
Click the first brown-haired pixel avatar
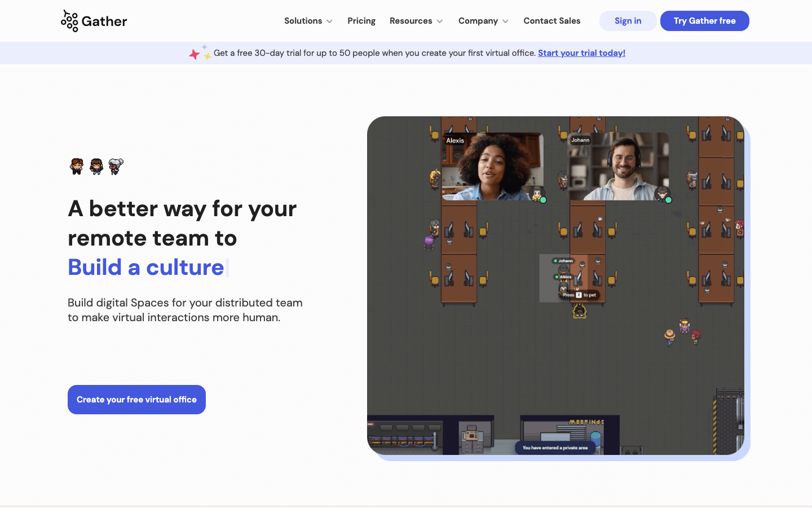coord(77,167)
